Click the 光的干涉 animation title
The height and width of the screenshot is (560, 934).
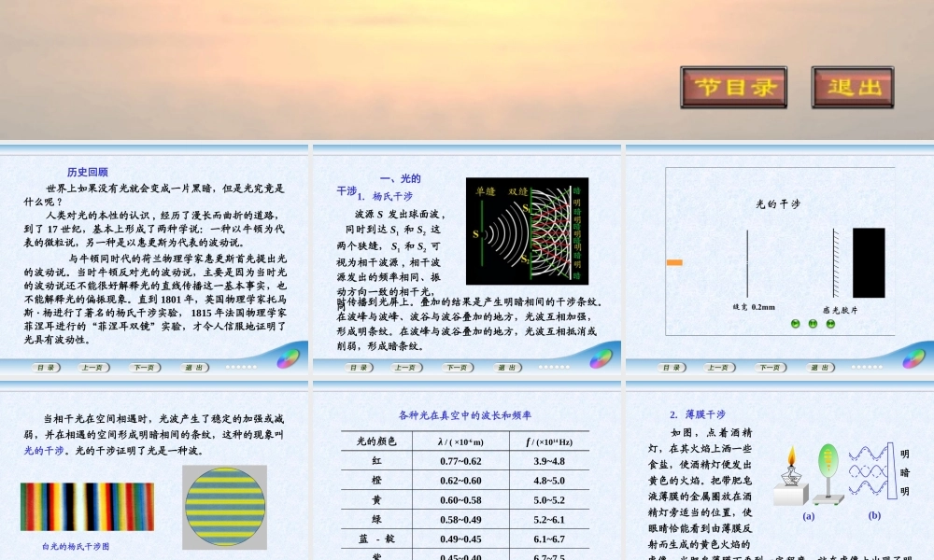pyautogui.click(x=778, y=204)
